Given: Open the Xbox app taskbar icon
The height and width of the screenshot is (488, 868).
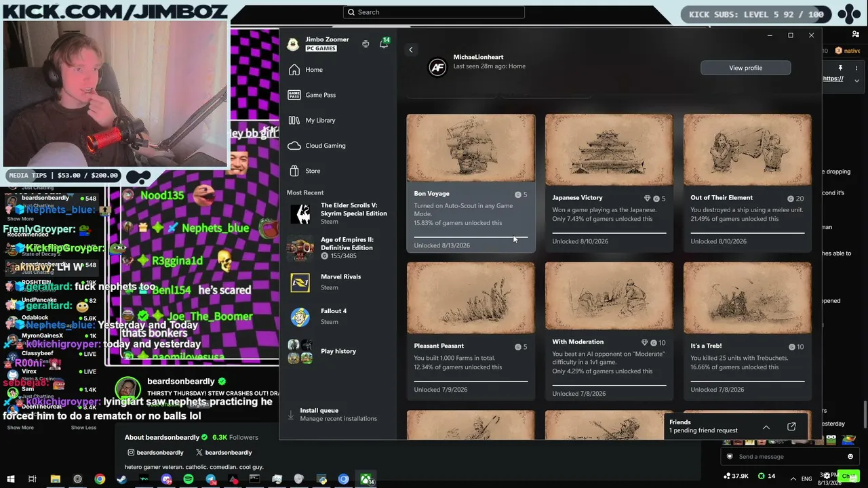Looking at the screenshot, I should [366, 479].
